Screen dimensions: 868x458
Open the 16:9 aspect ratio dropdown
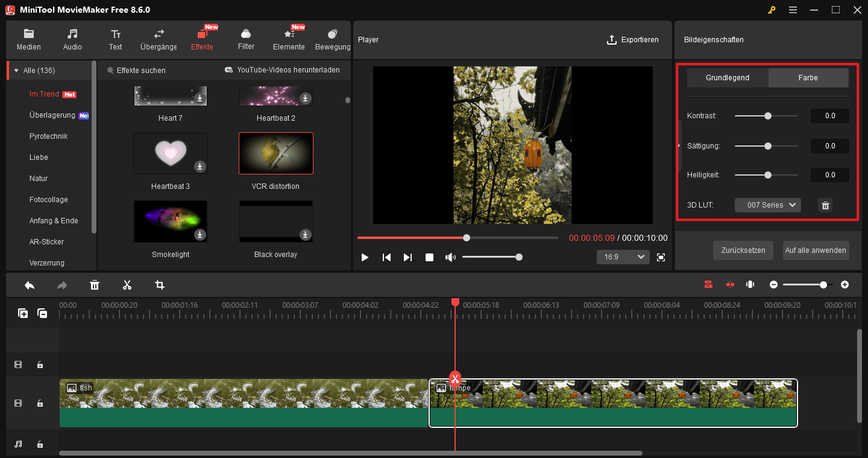[623, 256]
